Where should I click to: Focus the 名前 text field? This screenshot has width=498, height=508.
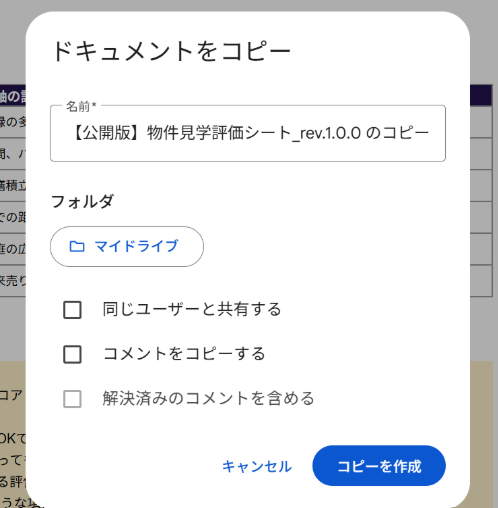click(248, 133)
